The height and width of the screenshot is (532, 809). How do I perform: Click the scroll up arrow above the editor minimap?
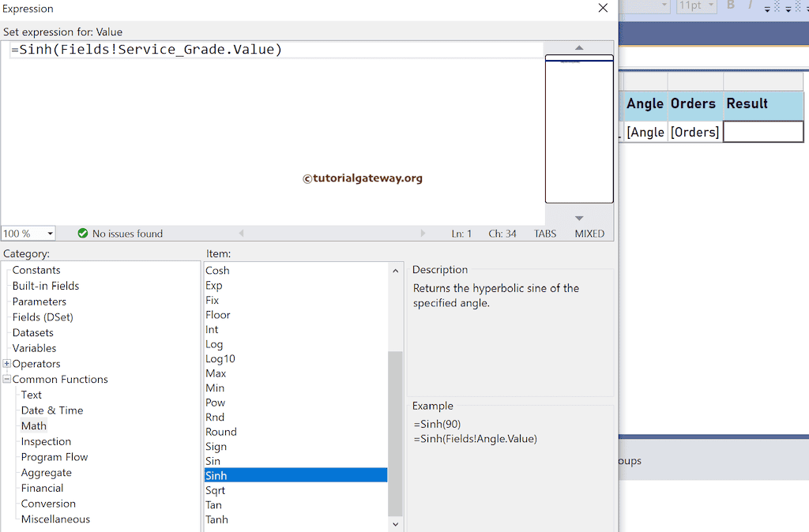pos(578,48)
